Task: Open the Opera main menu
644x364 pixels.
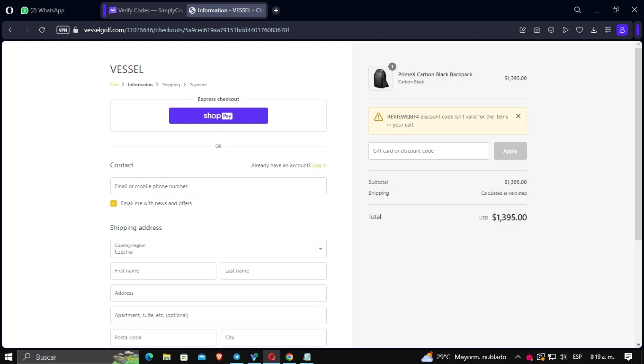Action: tap(9, 10)
